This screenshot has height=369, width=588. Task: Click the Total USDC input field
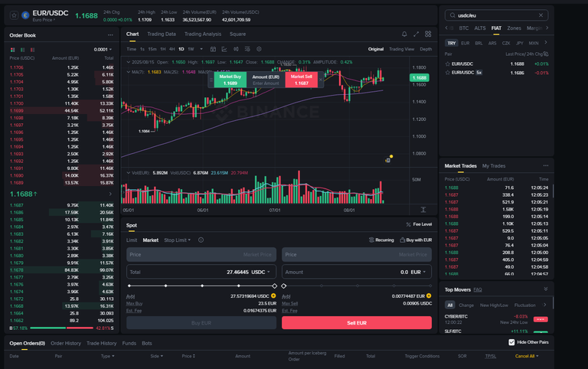point(201,272)
